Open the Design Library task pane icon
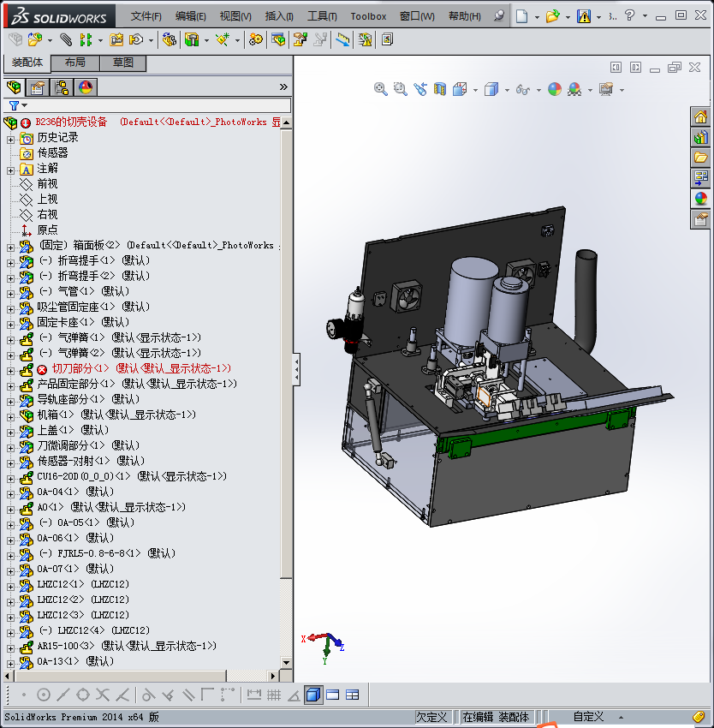The height and width of the screenshot is (728, 714). [700, 137]
